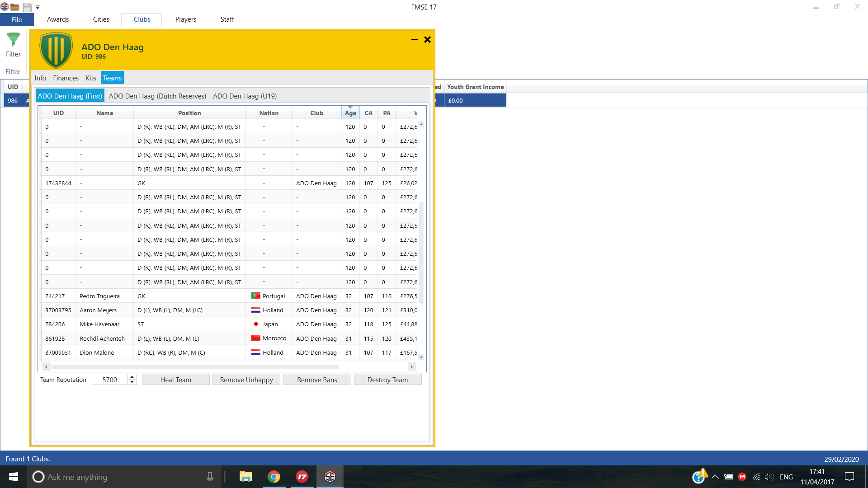The width and height of the screenshot is (868, 488).
Task: Open the FM17 red taskbar icon
Action: 302,477
